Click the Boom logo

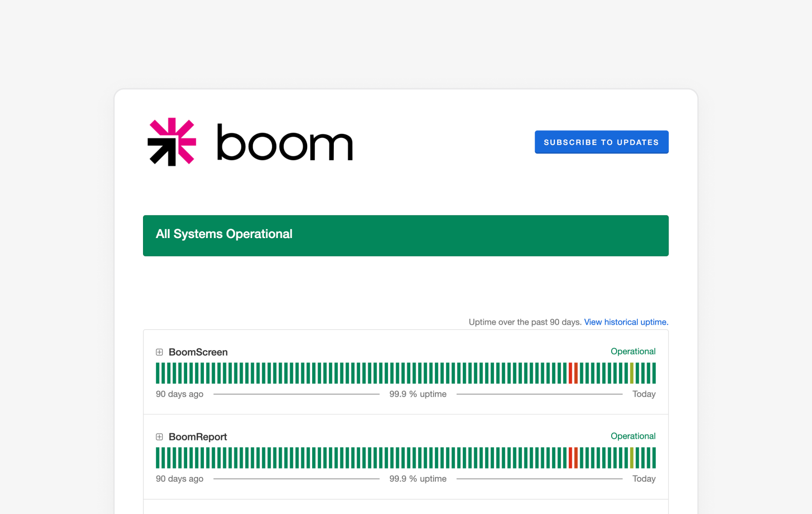(250, 142)
